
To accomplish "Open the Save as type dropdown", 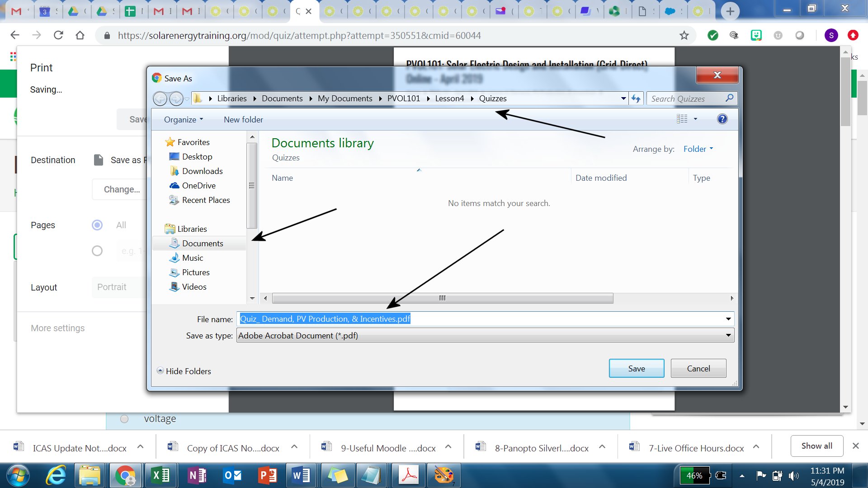I will (727, 335).
